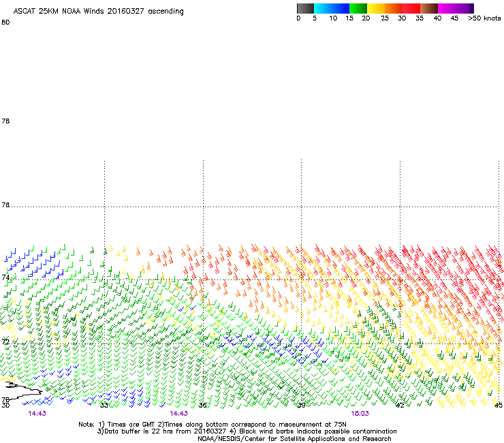
Task: Click longitude axis label '42'
Action: [400, 406]
